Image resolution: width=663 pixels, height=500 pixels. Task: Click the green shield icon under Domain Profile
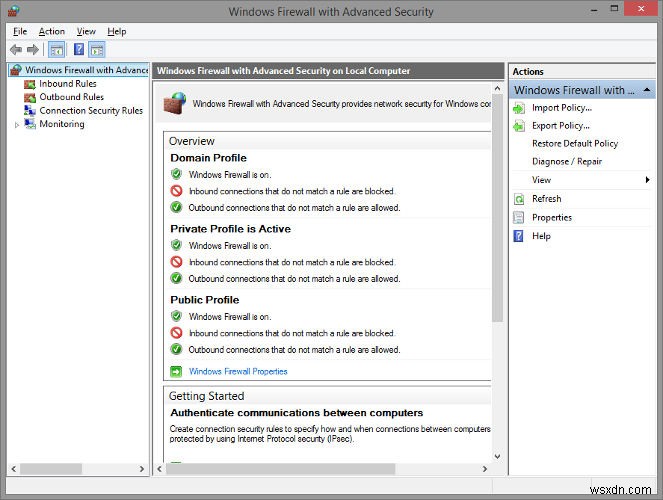(176, 174)
